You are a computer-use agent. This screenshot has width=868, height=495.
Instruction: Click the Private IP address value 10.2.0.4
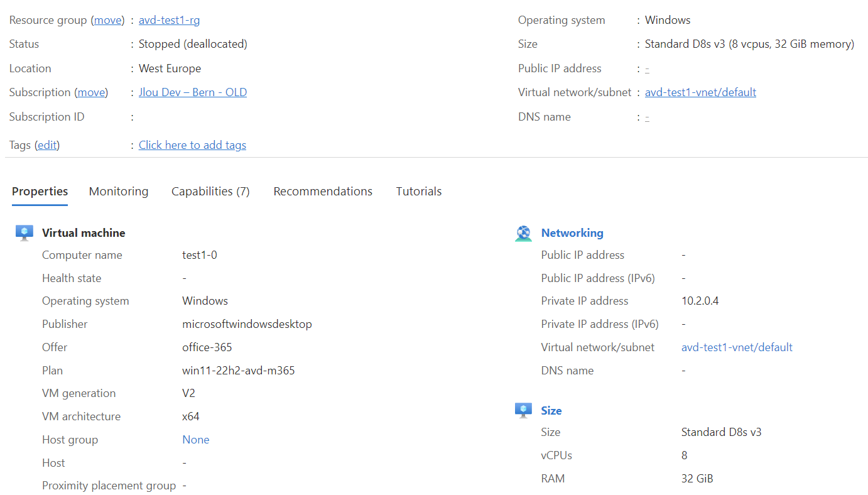click(700, 301)
